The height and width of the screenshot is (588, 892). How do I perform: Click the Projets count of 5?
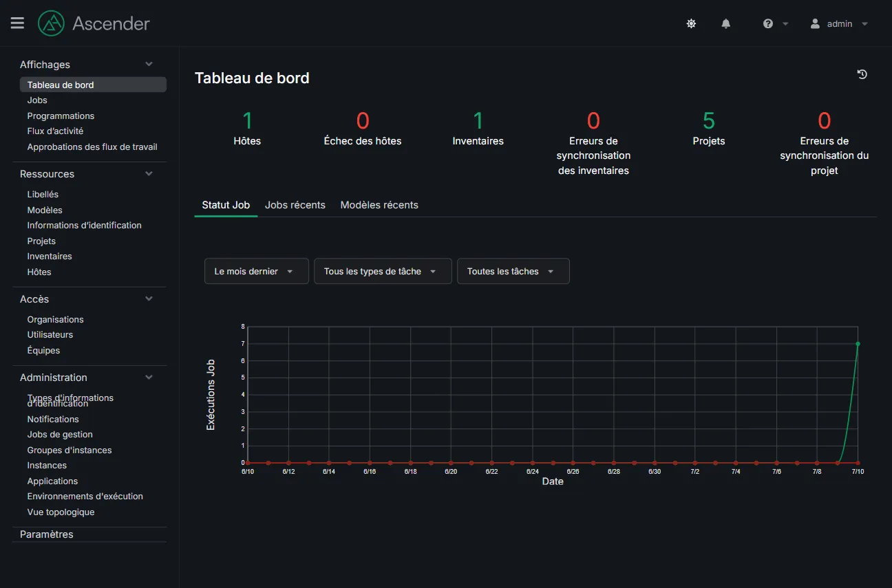[709, 121]
